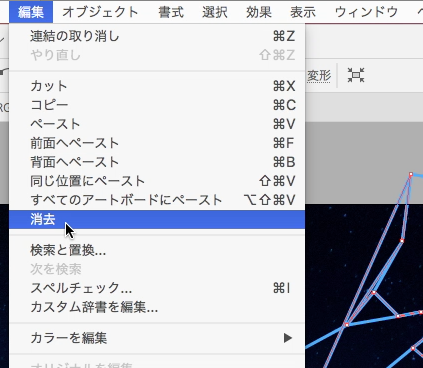The width and height of the screenshot is (423, 368).
Task: Choose 連結の取り消し undo entry
Action: 157,36
